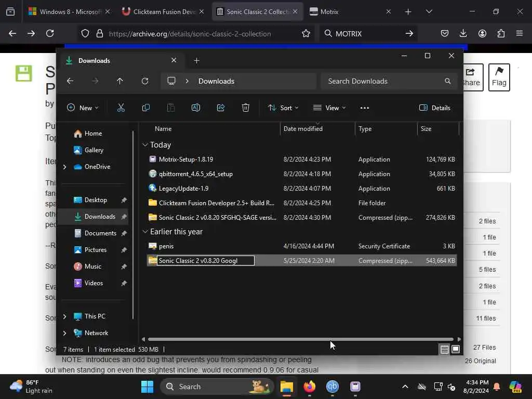This screenshot has width=532, height=399.
Task: Open Firefox extensions puzzle icon
Action: (501, 33)
